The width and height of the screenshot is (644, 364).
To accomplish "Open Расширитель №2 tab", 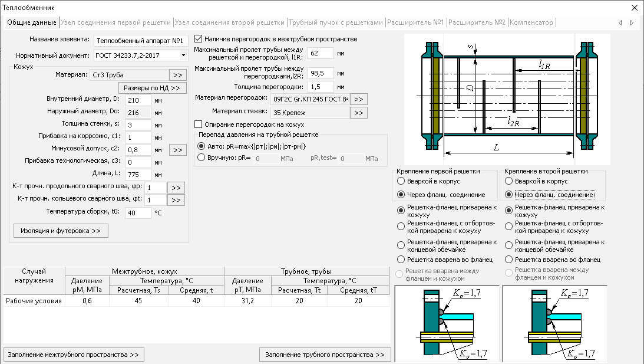I will 477,22.
